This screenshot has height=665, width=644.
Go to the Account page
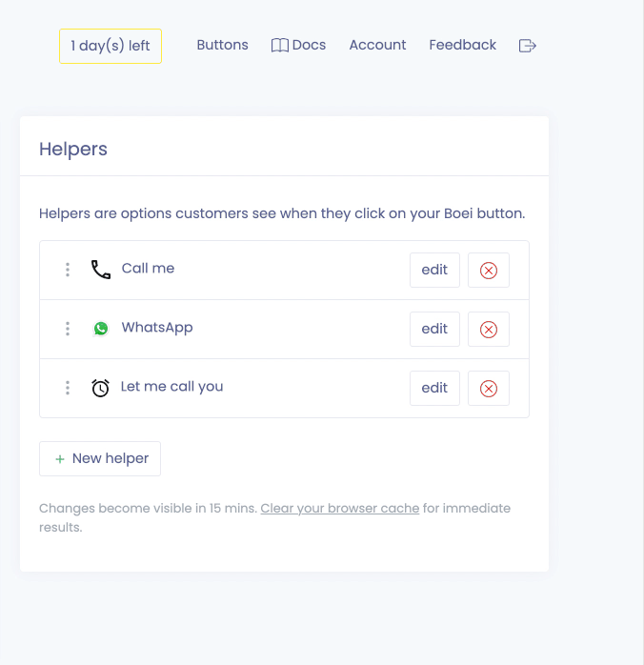[x=377, y=45]
